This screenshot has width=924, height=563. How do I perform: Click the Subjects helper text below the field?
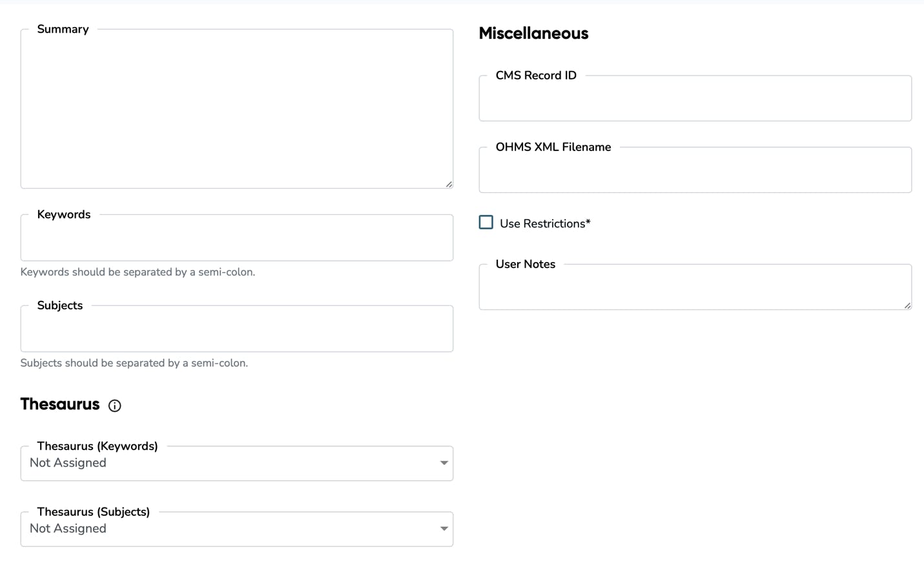click(x=134, y=363)
